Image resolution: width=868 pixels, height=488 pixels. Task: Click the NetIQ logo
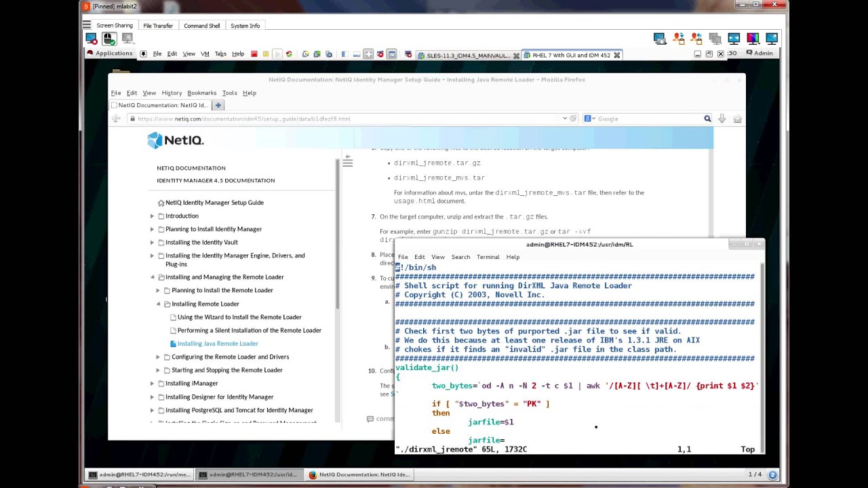(176, 140)
